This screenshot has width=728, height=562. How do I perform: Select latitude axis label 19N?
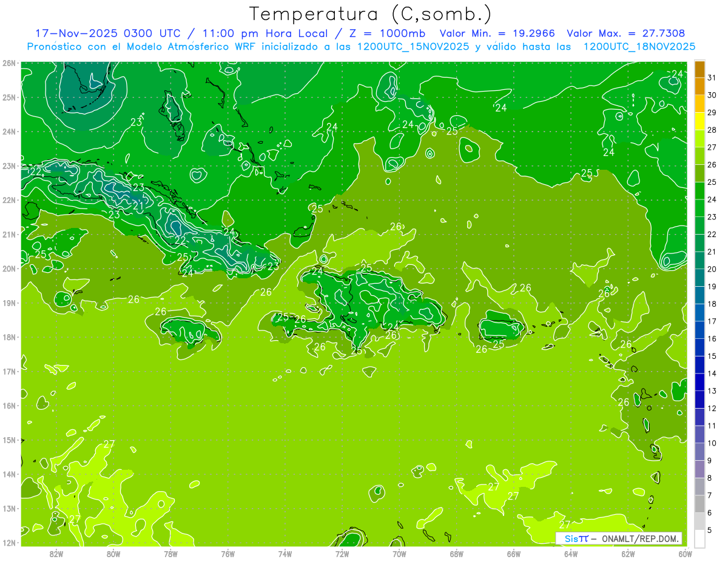pyautogui.click(x=9, y=303)
